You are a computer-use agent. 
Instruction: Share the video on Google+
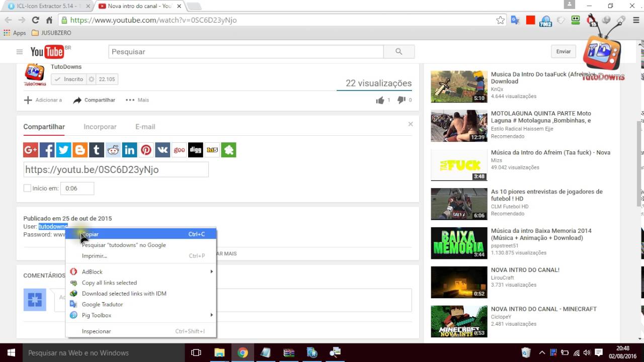(x=31, y=150)
